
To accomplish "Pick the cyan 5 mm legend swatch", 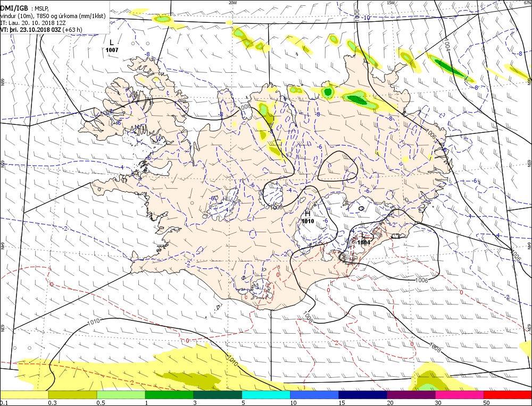I will pyautogui.click(x=266, y=395).
